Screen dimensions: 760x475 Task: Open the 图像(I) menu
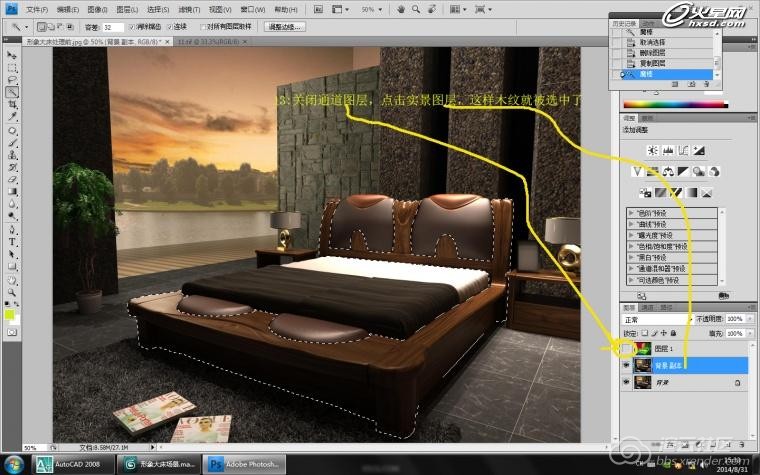(97, 9)
